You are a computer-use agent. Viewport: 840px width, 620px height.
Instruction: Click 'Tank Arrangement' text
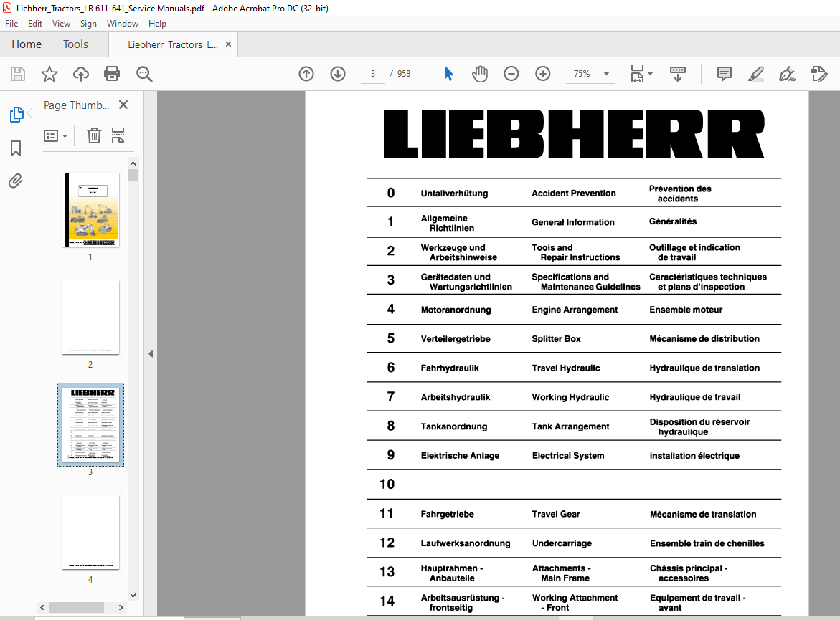click(x=570, y=426)
